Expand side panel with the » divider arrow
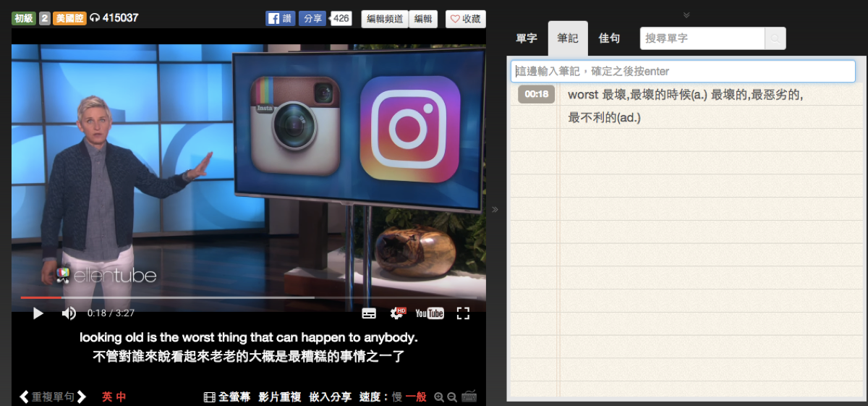 pos(495,210)
